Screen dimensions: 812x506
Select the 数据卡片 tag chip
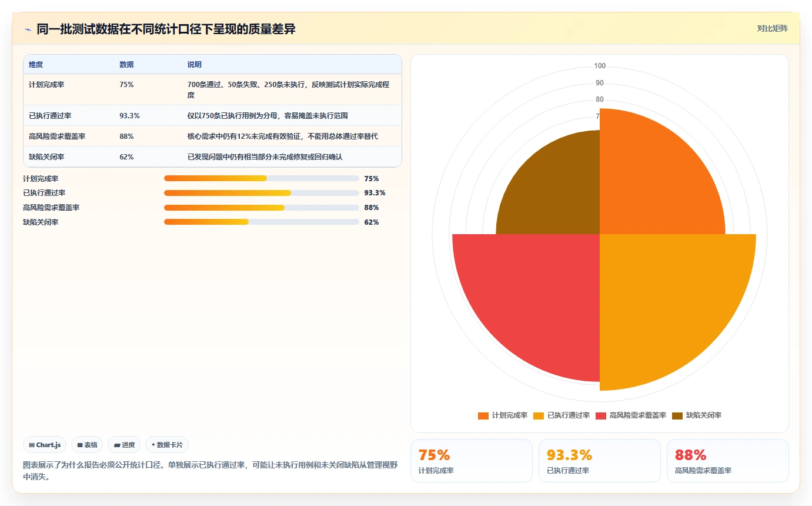click(x=167, y=445)
